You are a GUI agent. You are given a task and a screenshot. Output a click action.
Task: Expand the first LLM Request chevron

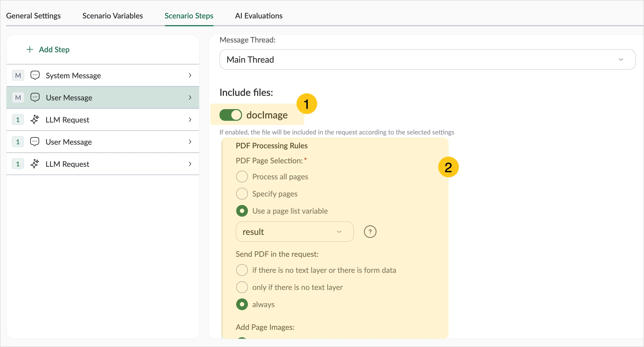click(190, 119)
